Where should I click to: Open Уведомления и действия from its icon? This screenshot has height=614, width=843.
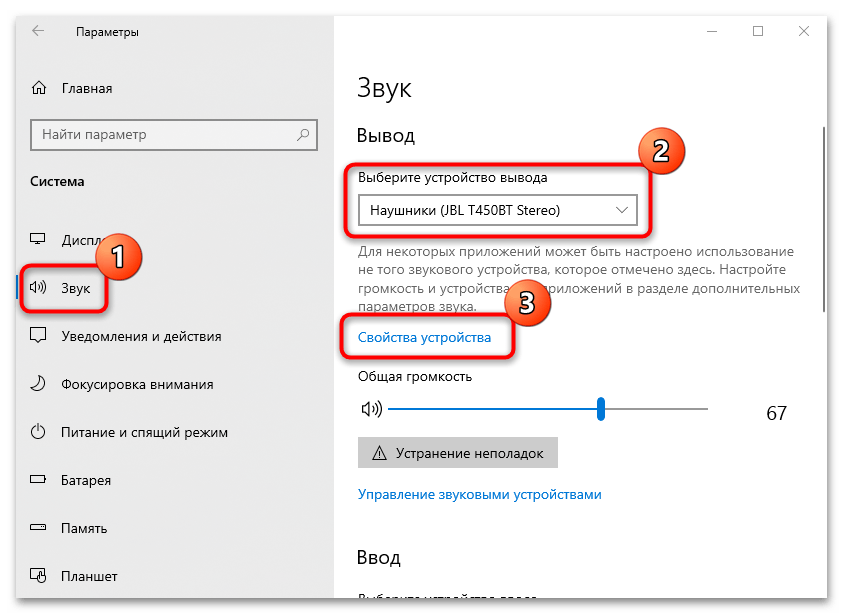coord(39,336)
